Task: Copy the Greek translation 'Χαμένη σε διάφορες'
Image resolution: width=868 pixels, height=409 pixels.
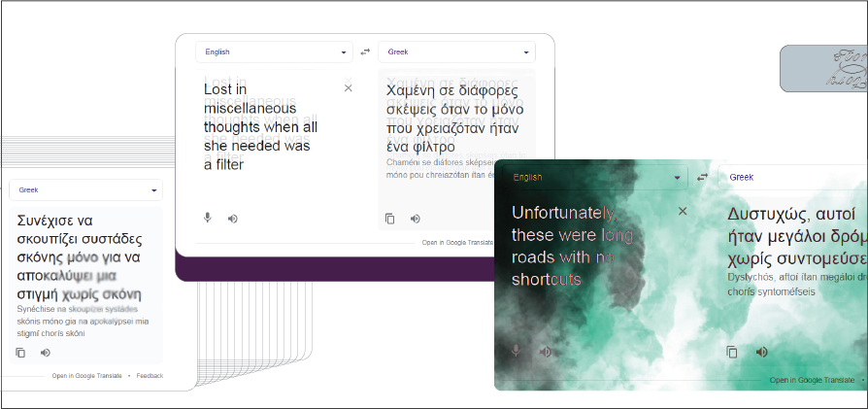Action: coord(390,219)
